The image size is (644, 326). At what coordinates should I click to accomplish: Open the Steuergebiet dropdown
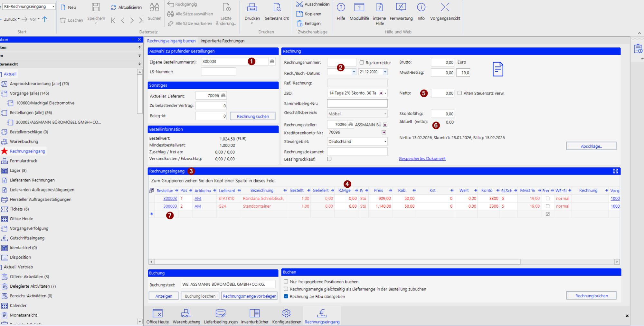[385, 142]
